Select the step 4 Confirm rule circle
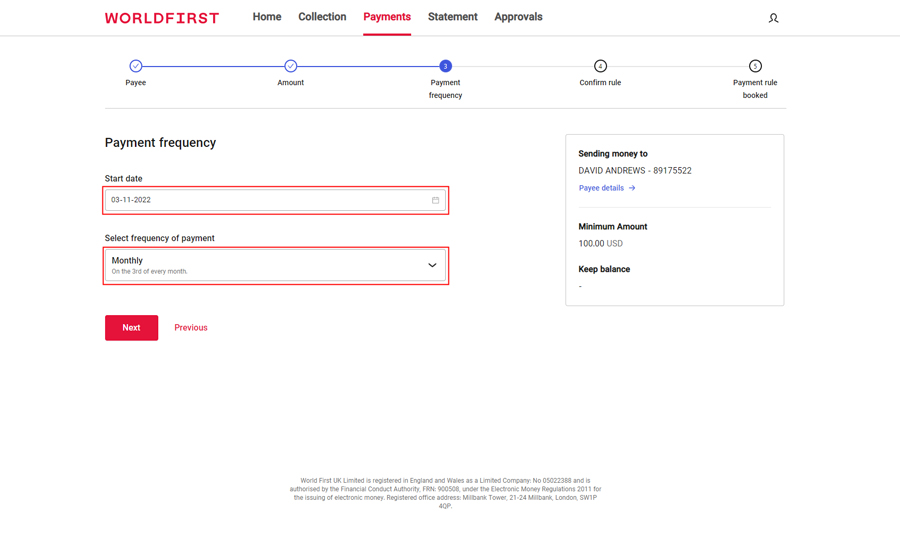Viewport: 900px width, 536px height. 600,66
